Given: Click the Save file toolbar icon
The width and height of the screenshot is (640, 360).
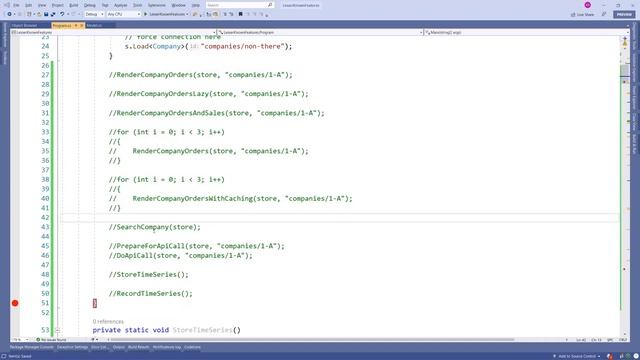Looking at the screenshot, I should point(46,14).
